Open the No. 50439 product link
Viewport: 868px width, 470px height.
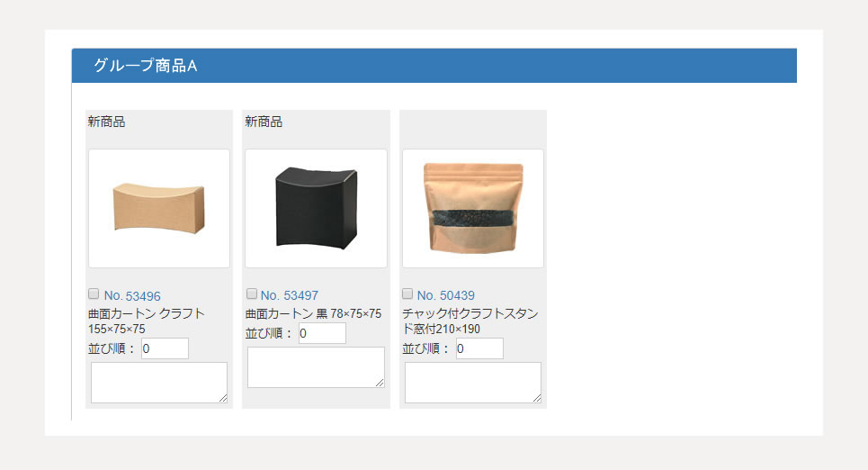click(x=446, y=295)
